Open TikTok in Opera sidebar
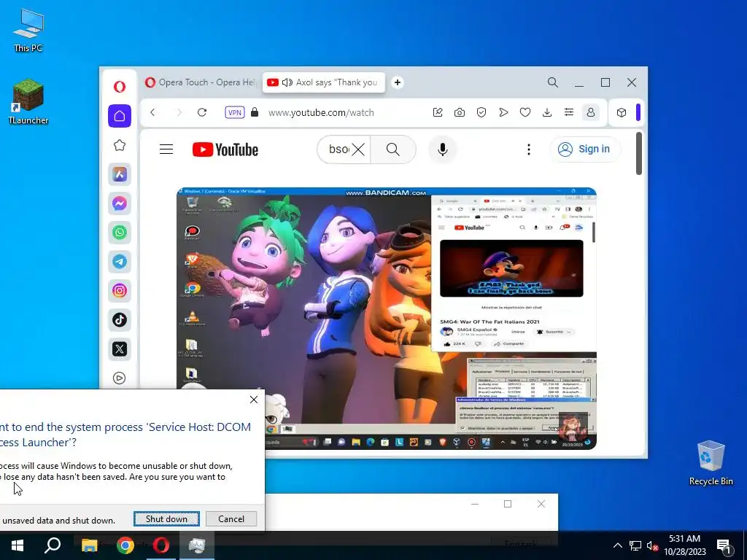Screen dimensions: 747x560 120,319
